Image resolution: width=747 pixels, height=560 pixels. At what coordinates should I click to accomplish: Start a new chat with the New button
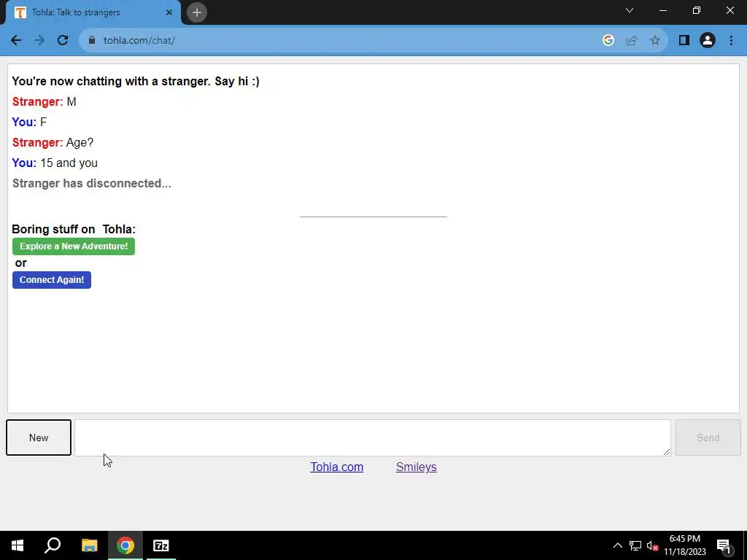(39, 437)
